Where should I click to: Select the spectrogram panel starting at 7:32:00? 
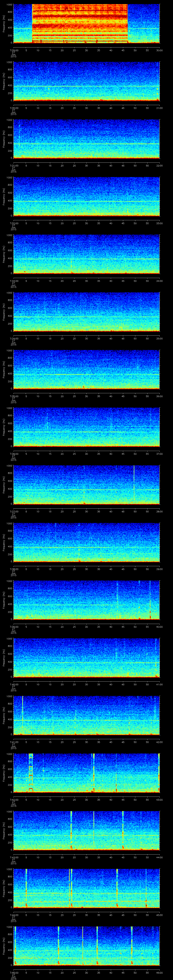point(87,197)
